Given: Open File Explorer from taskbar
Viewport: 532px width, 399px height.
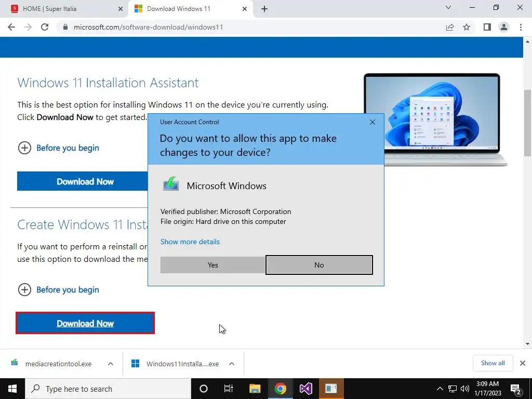Looking at the screenshot, I should (255, 389).
